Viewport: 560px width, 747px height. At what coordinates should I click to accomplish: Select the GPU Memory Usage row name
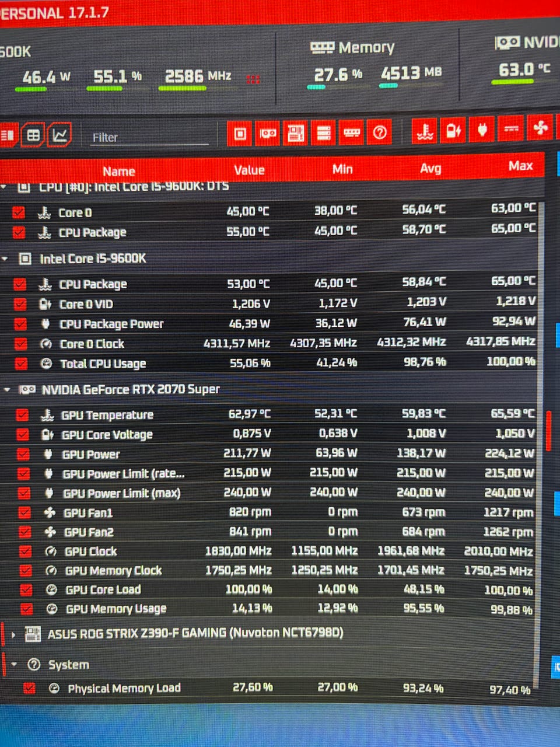pos(116,609)
